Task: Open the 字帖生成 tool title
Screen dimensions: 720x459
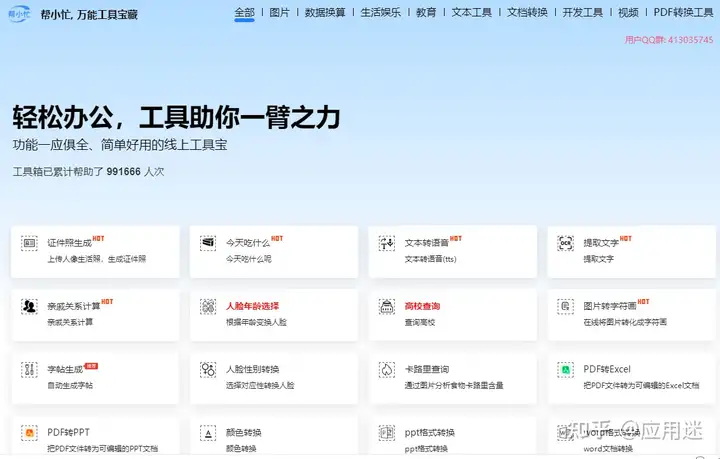Action: (x=65, y=369)
